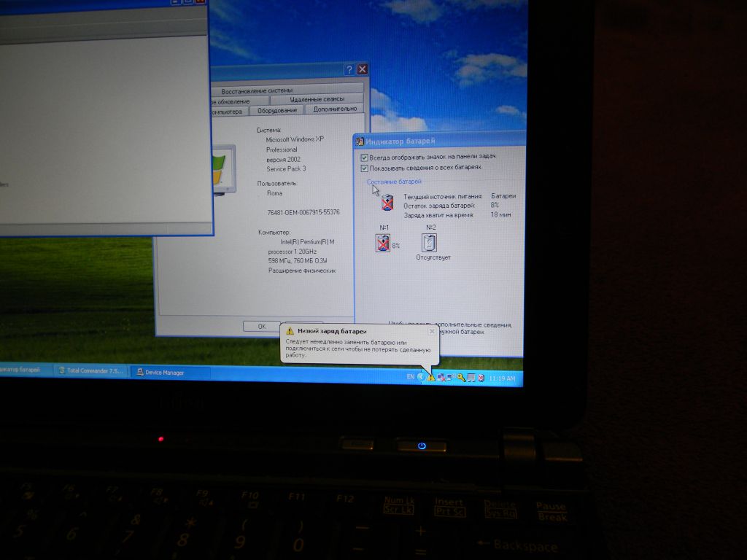Screen dimensions: 747x560
Task: Click the battery tray icon with red X
Action: [481, 378]
